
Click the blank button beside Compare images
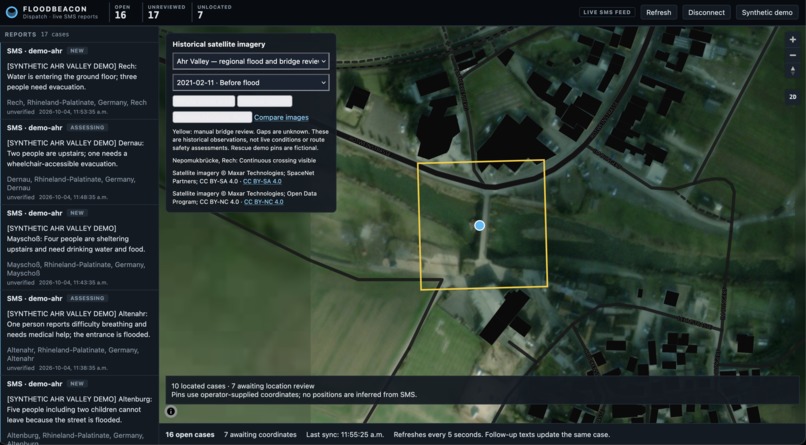pos(212,117)
